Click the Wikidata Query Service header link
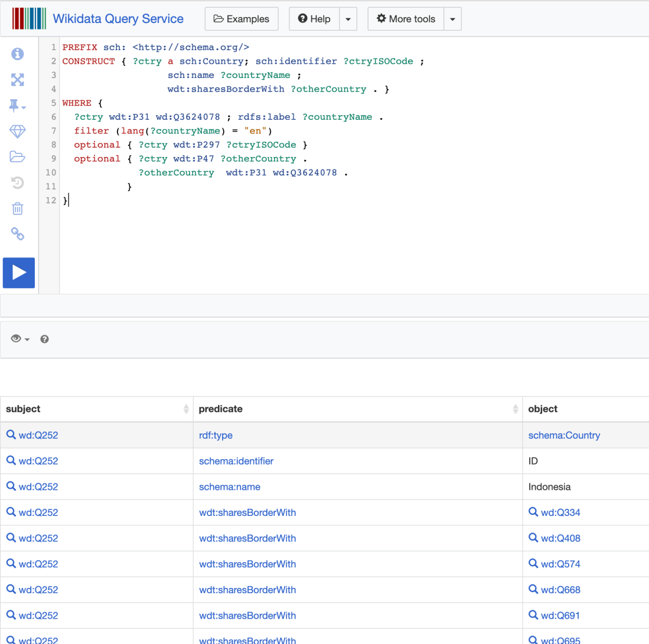 point(118,18)
